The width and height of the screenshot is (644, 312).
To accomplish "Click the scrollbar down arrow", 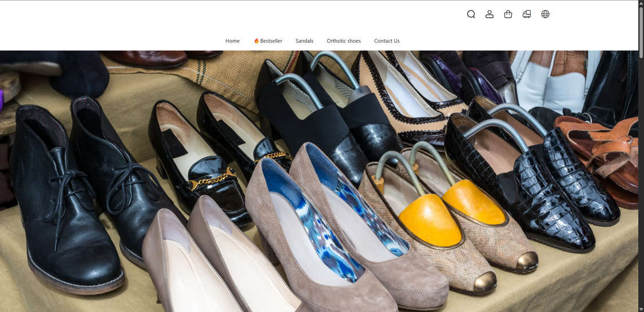I will (641, 309).
